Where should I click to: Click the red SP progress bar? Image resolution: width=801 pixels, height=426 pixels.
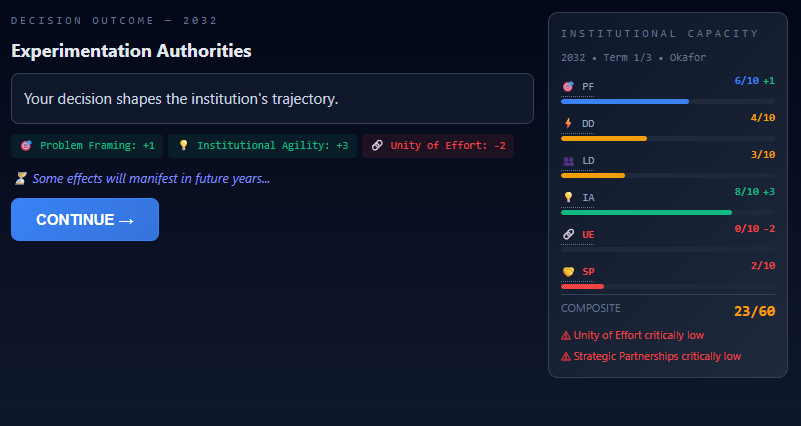582,287
